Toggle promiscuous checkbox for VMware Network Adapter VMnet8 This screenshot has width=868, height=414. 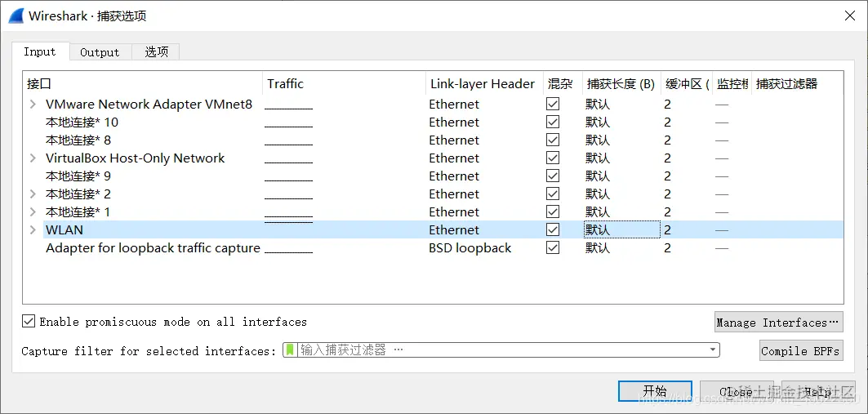point(553,104)
